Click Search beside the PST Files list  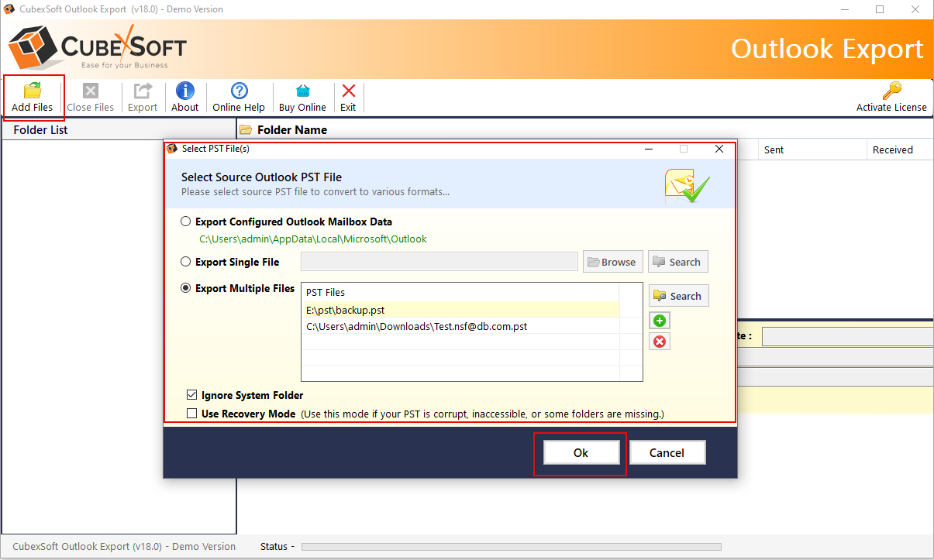click(679, 296)
